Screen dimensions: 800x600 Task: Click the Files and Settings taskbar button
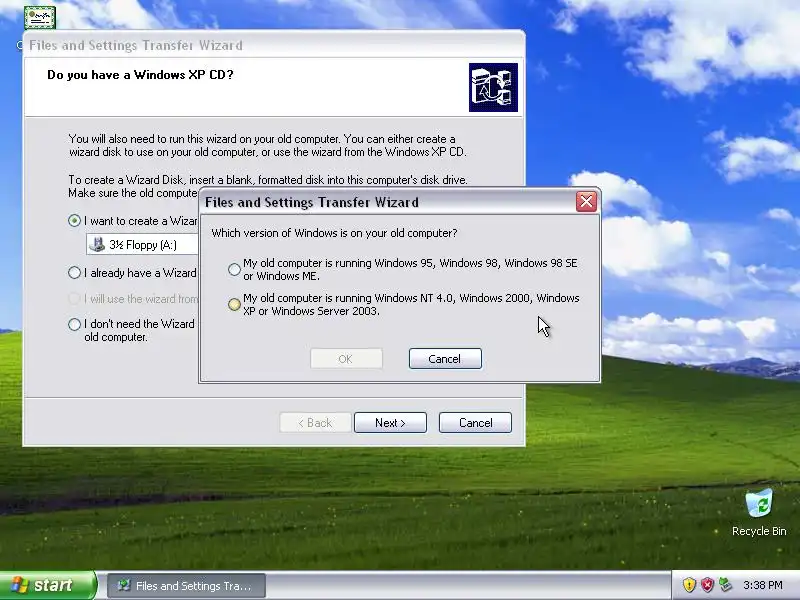(x=186, y=585)
